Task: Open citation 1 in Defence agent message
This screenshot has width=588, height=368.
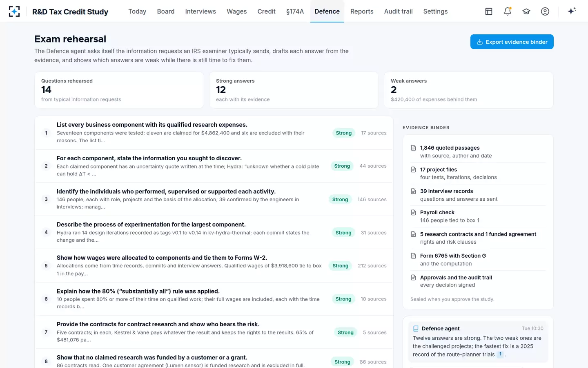Action: click(x=500, y=355)
